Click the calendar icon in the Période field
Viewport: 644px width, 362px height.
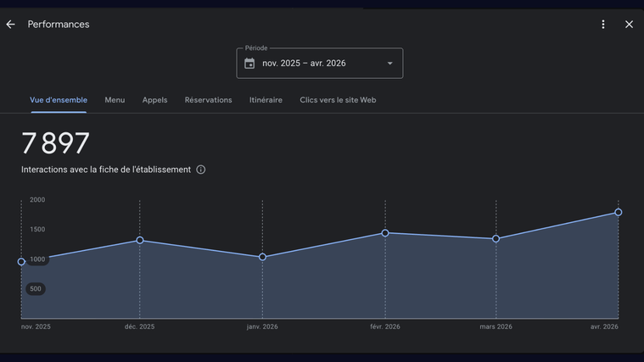click(x=249, y=64)
